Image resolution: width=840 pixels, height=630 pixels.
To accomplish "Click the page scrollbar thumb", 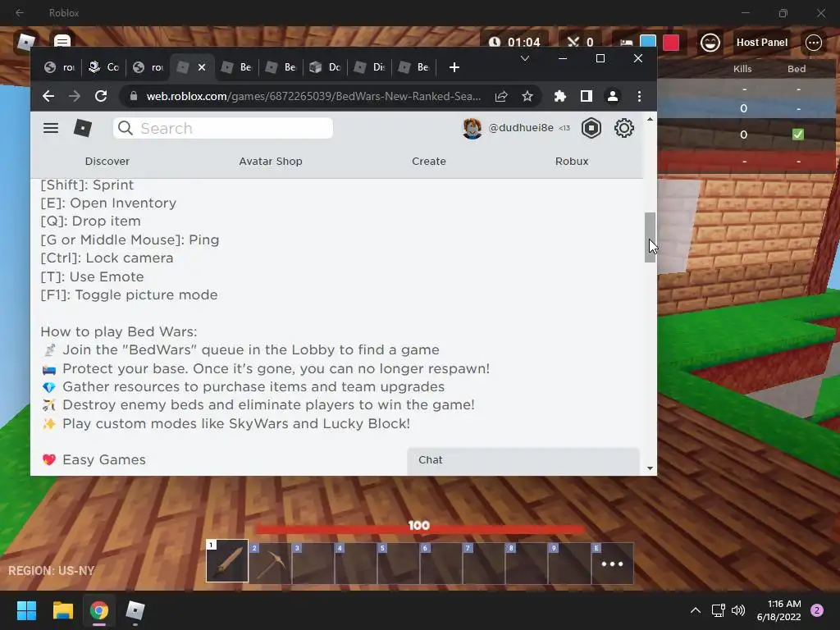I will tap(650, 237).
